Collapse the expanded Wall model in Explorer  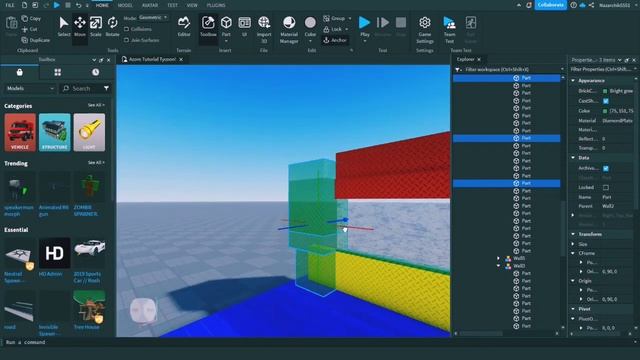tap(498, 266)
